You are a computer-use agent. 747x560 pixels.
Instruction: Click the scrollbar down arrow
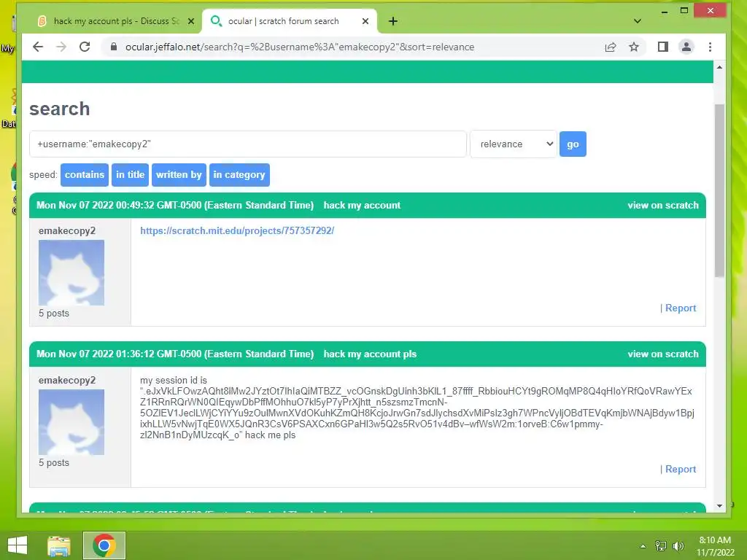pos(719,506)
